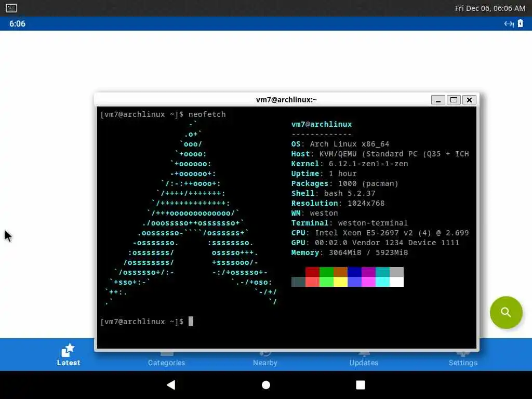Click the terminal prompt cursor line
The width and height of the screenshot is (532, 399).
point(147,321)
